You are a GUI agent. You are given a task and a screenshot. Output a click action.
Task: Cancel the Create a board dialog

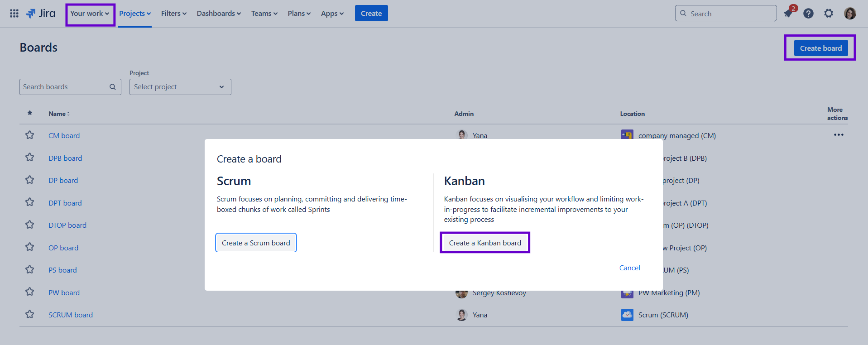point(629,268)
